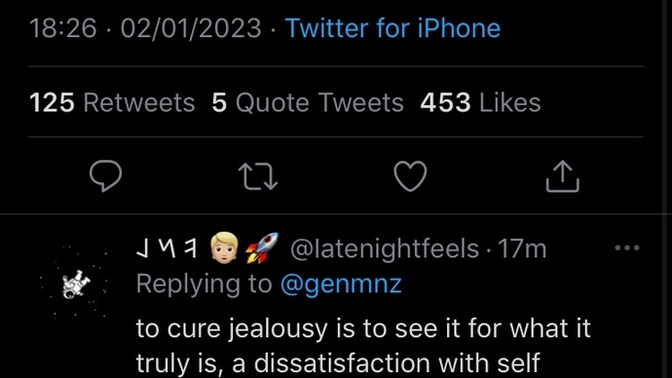
Task: Open the reply about curing jealousy
Action: pyautogui.click(x=363, y=345)
